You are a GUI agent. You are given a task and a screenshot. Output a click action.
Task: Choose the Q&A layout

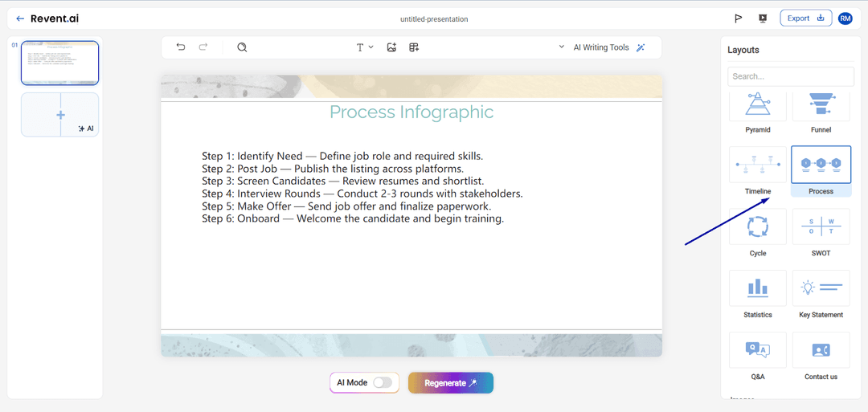point(758,356)
